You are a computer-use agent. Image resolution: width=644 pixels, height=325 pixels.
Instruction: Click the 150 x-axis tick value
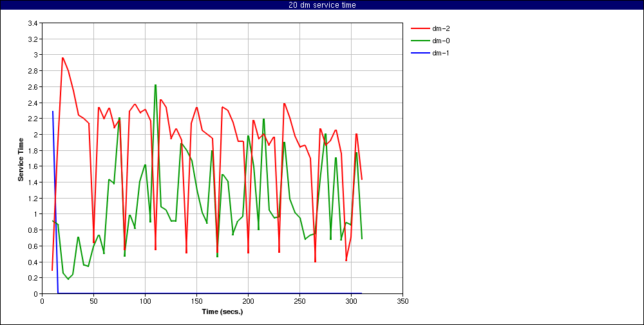(196, 302)
